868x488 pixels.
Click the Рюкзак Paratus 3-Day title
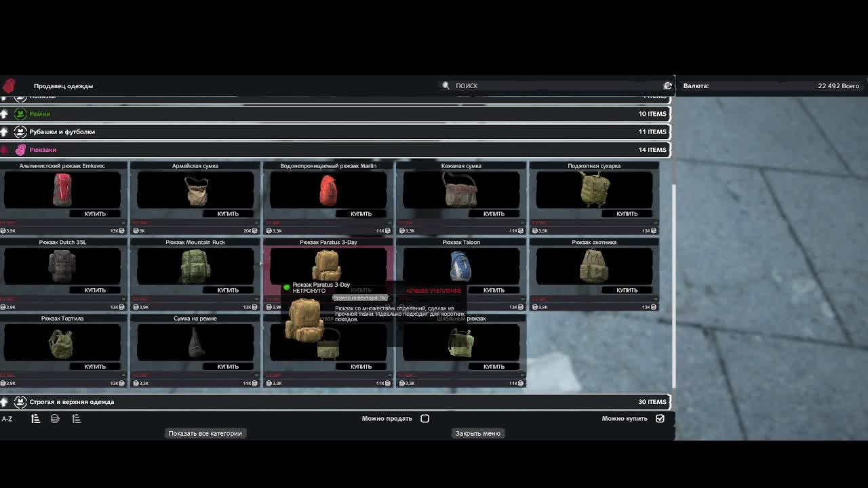[x=328, y=242]
